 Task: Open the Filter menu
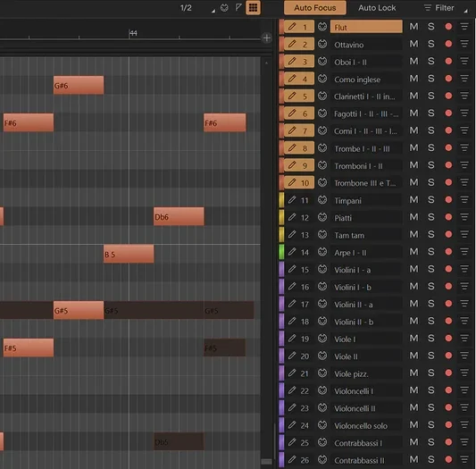(439, 8)
